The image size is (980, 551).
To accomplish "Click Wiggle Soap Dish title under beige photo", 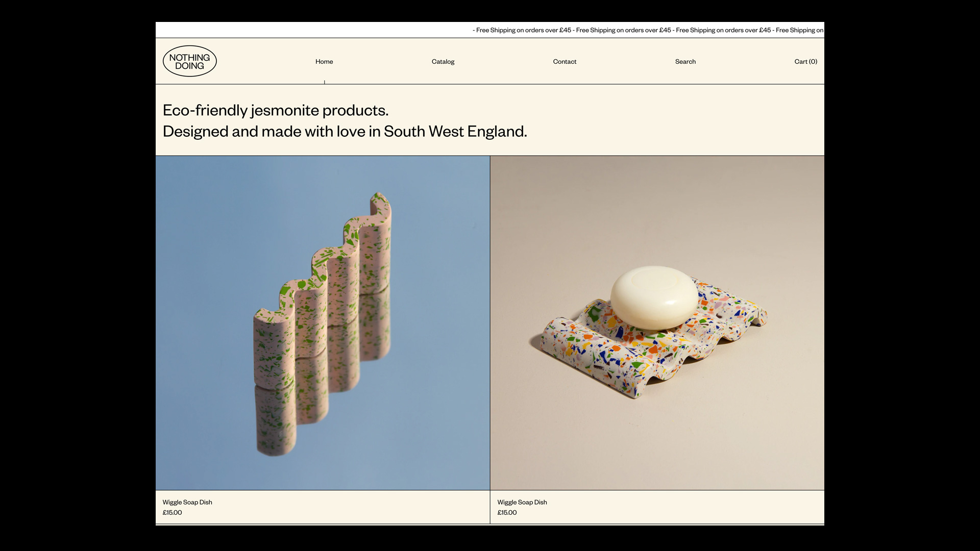I will 522,502.
